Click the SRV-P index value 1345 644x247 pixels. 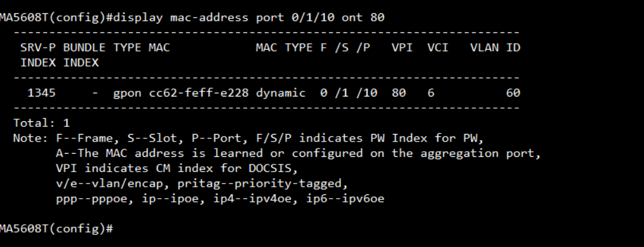(x=41, y=93)
